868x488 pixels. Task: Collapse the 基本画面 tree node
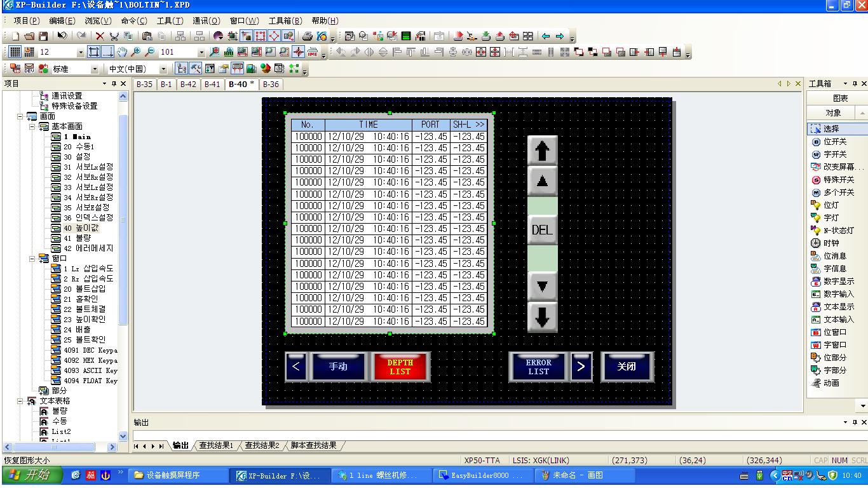pyautogui.click(x=32, y=126)
